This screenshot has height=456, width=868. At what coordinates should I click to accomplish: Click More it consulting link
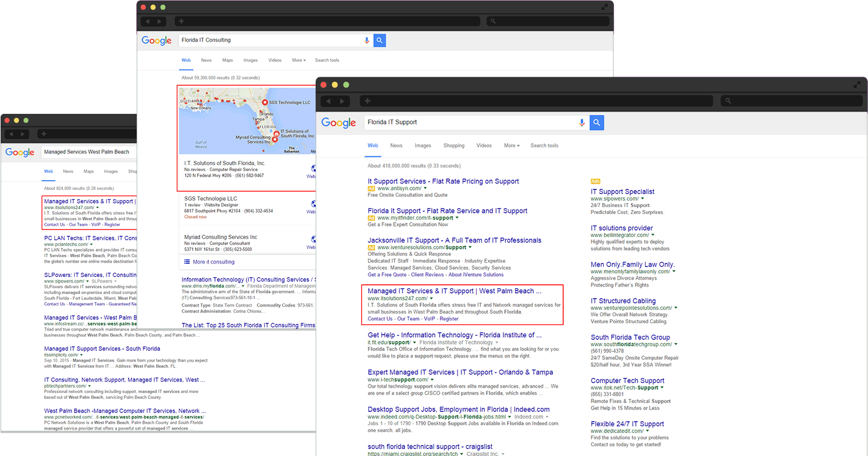coord(213,262)
